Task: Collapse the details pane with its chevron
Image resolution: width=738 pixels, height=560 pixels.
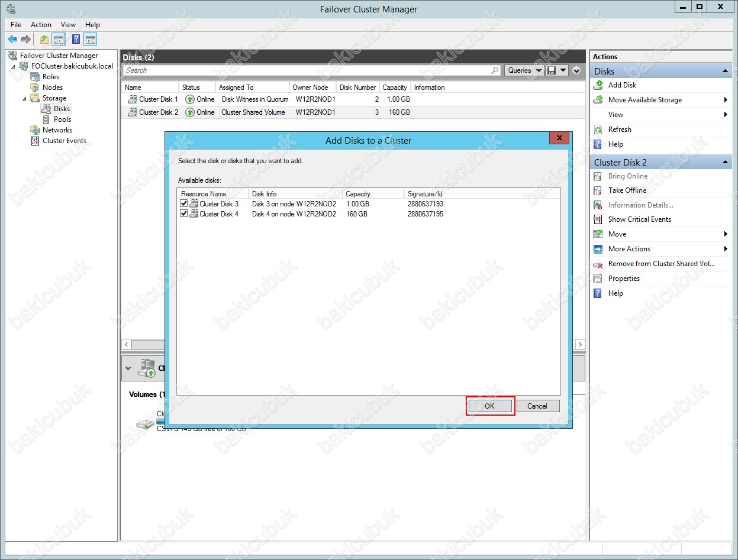Action: pos(128,368)
